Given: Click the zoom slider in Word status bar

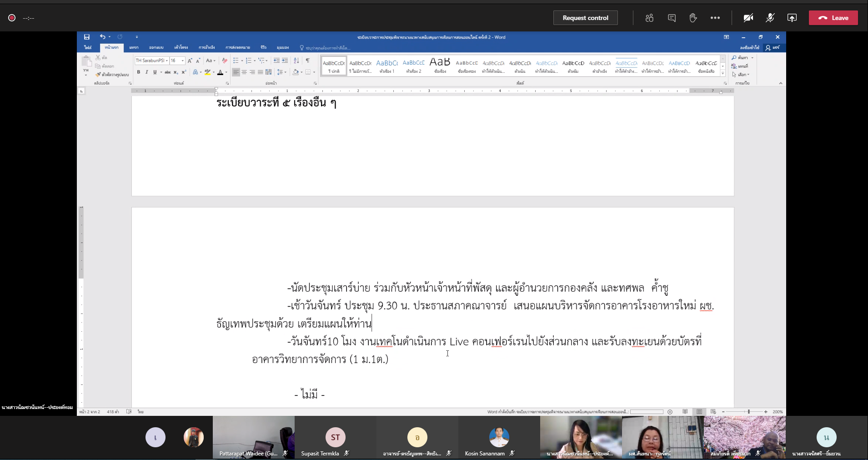Looking at the screenshot, I should coord(748,412).
